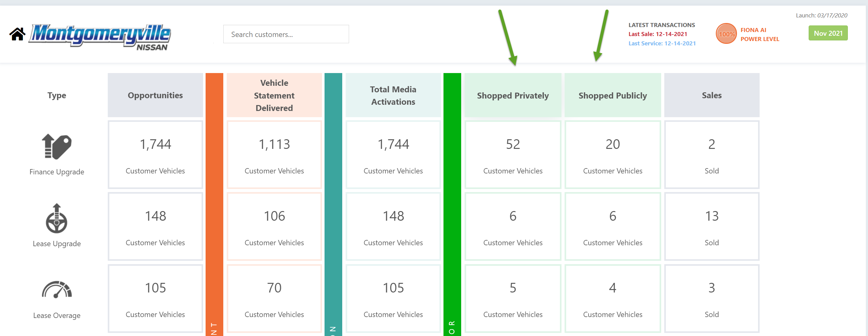
Task: Click the FIONA AI POWER LEVEL label
Action: (x=760, y=35)
